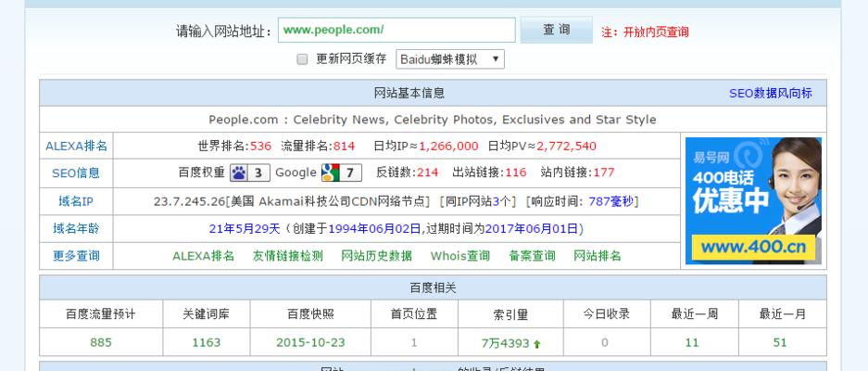Open the 友情链接检测 link

[288, 256]
